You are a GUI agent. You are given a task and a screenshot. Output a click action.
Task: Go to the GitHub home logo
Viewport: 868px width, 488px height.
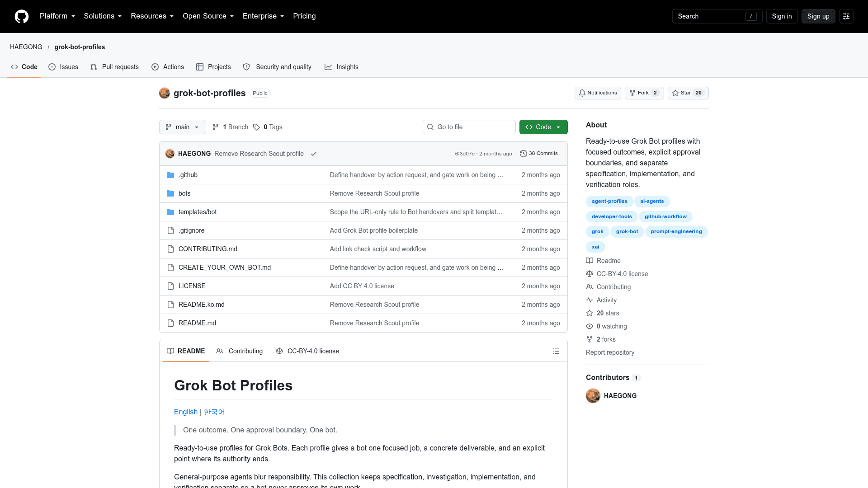click(22, 16)
